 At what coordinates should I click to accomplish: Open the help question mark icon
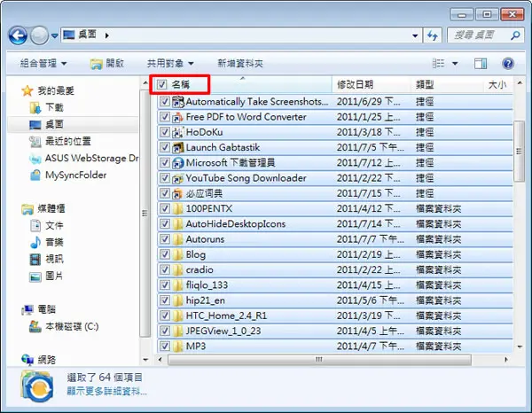(507, 64)
